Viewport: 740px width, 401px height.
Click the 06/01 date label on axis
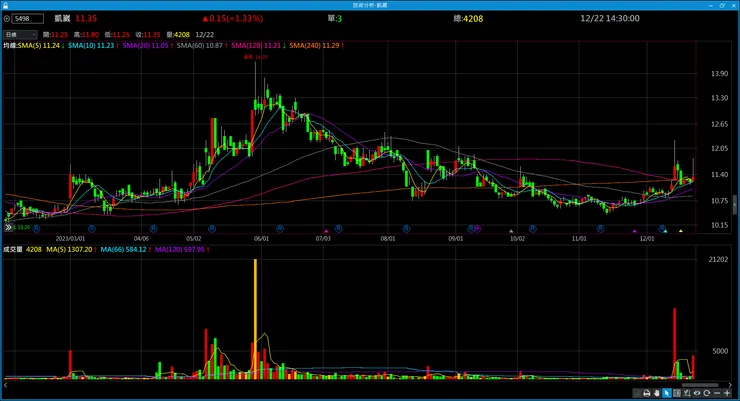click(261, 239)
